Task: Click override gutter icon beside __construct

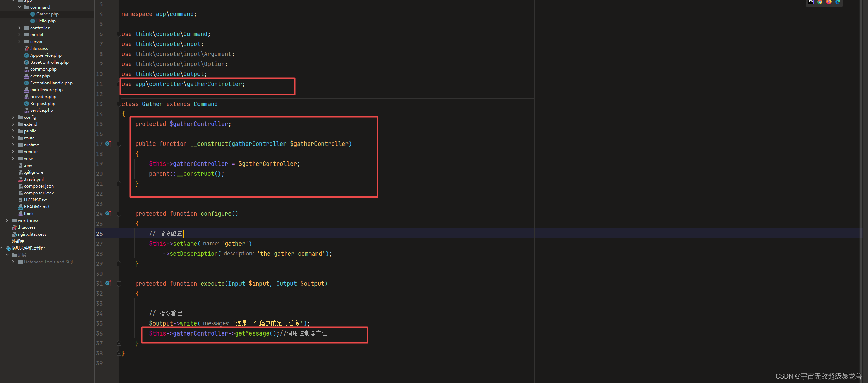Action: click(x=108, y=143)
